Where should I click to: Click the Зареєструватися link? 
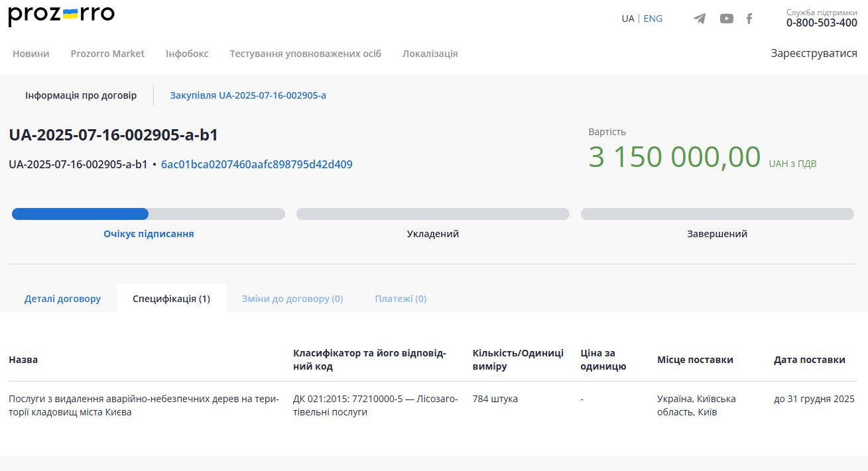click(x=814, y=54)
